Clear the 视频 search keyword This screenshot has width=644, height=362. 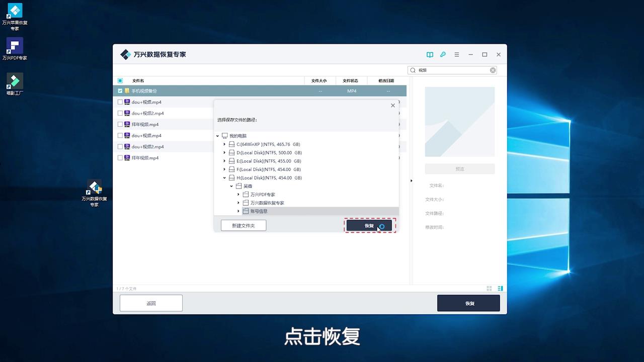pos(493,70)
